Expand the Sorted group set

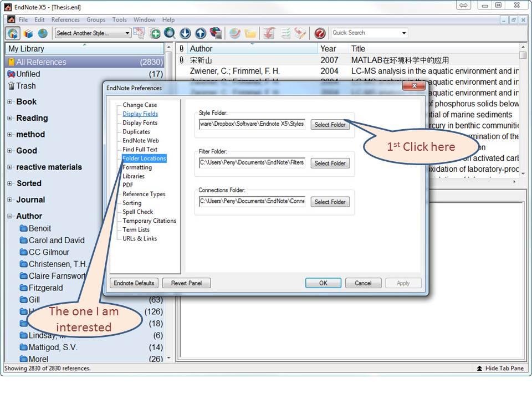[x=10, y=183]
